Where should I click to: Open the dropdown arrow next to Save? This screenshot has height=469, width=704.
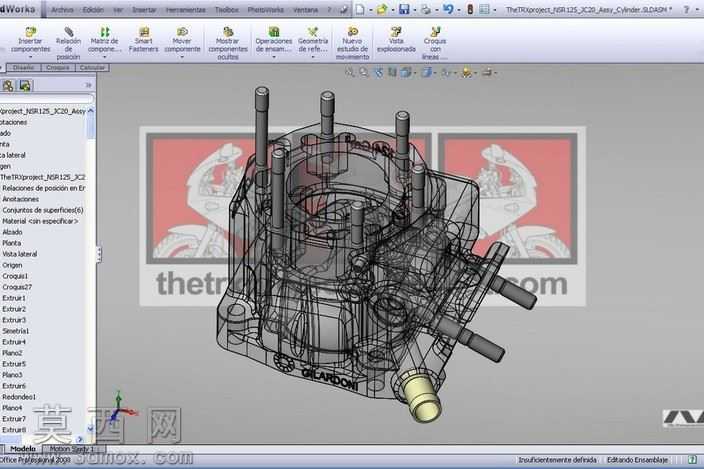click(414, 10)
